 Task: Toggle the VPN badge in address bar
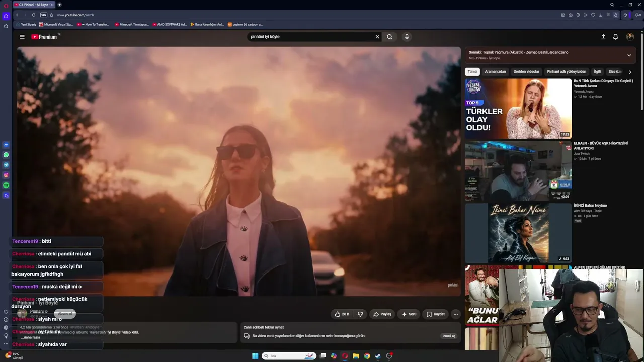point(44,15)
